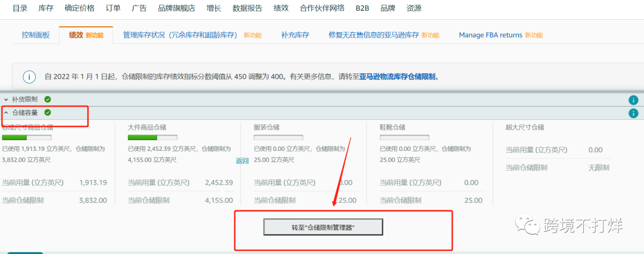Click the 大件商品仓储 usage bar

tap(153, 138)
